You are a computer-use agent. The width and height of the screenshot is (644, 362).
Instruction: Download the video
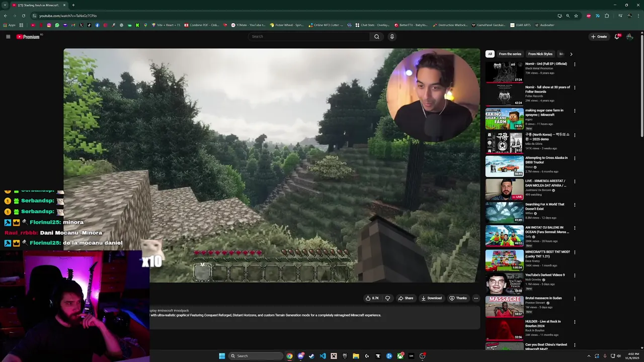[x=431, y=298]
